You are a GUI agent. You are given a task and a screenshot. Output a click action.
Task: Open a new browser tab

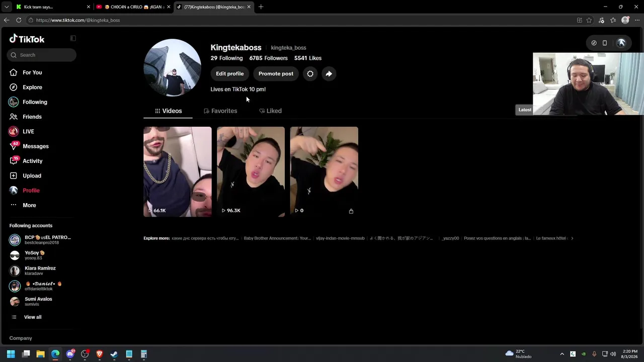pyautogui.click(x=261, y=7)
